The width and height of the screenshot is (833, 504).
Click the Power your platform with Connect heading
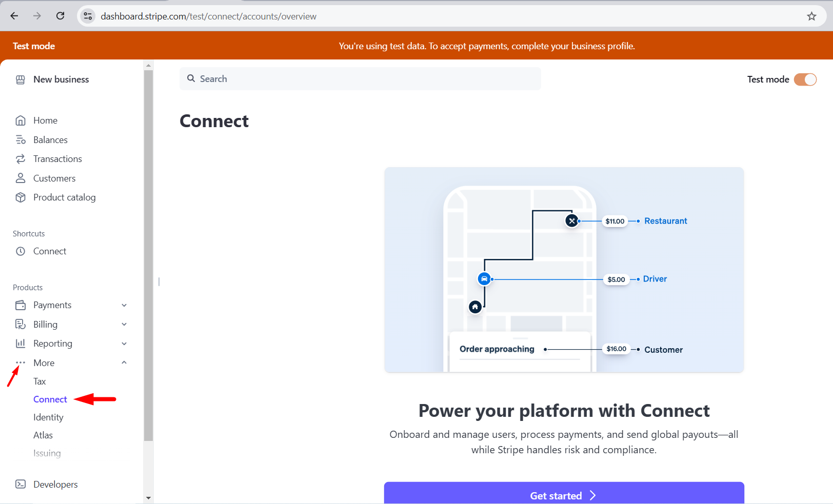click(x=564, y=411)
